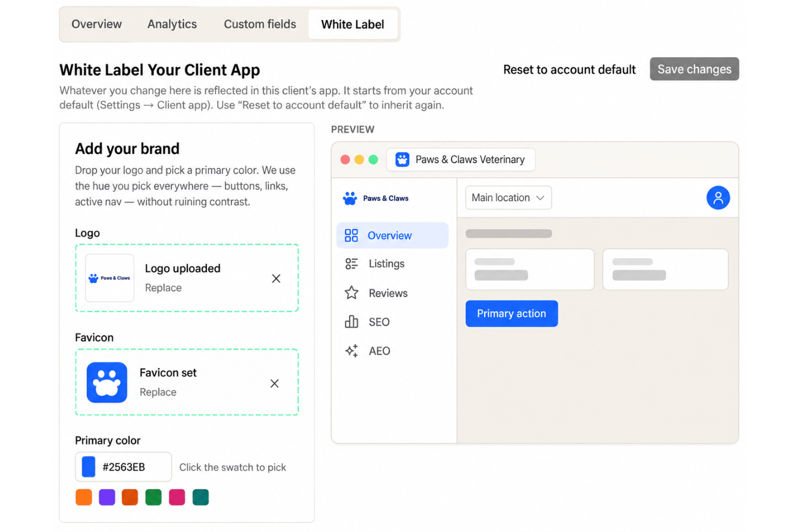
Task: Open the blue primary color swatch
Action: pos(88,467)
